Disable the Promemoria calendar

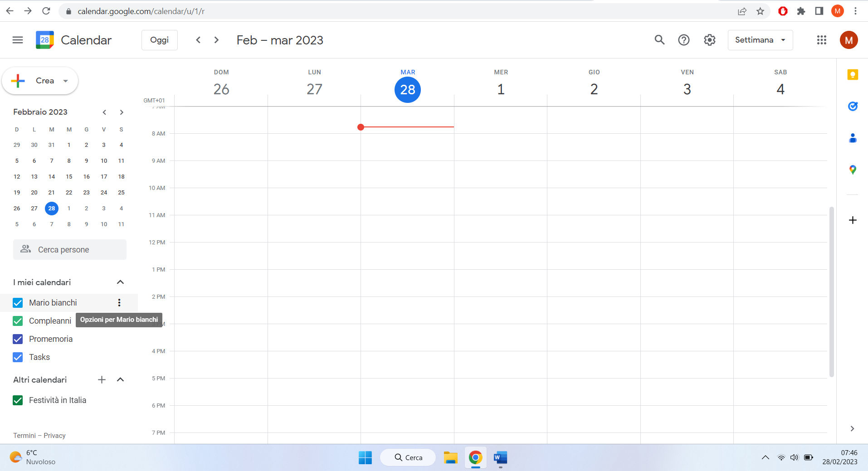pyautogui.click(x=17, y=339)
